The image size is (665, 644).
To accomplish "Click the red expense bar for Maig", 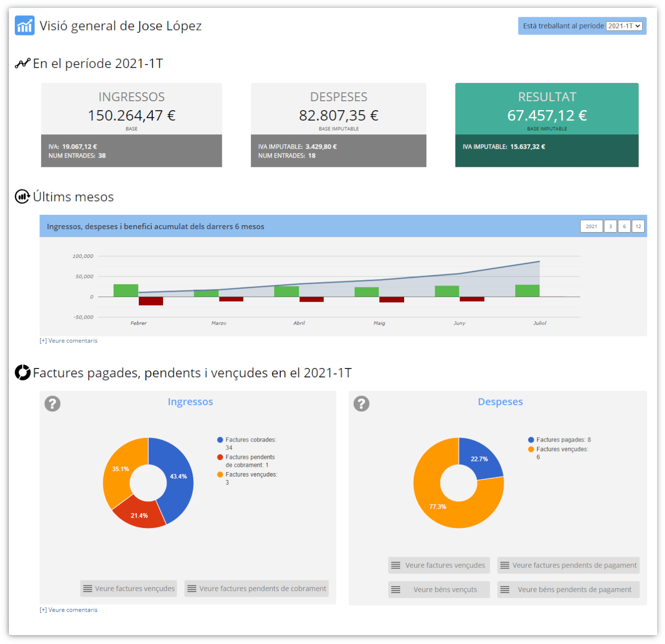I will 392,299.
